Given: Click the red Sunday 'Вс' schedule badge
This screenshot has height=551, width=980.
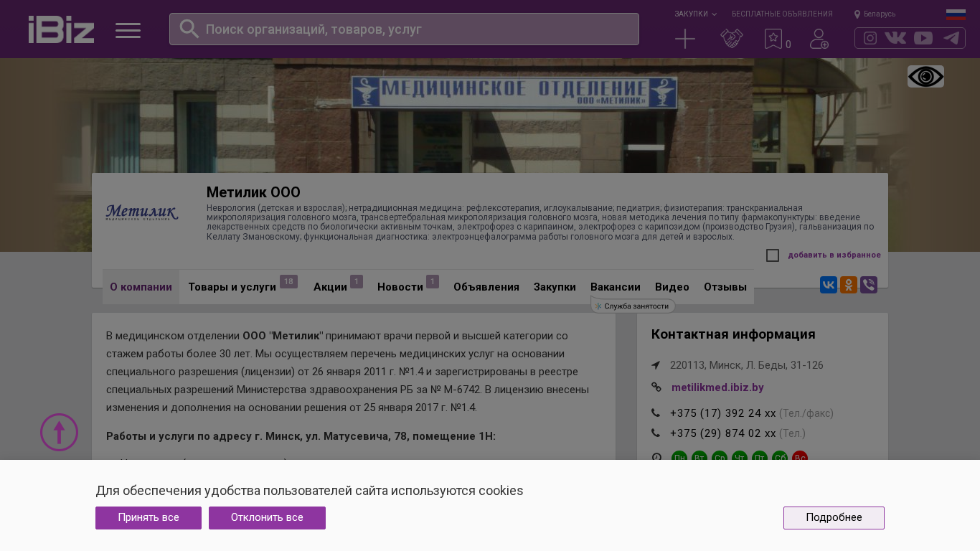Looking at the screenshot, I should (800, 458).
